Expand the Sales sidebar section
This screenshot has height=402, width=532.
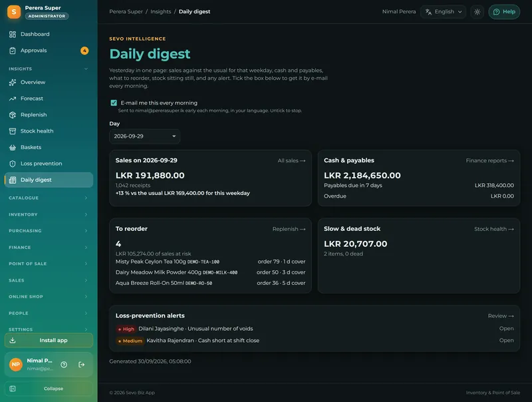coord(49,280)
